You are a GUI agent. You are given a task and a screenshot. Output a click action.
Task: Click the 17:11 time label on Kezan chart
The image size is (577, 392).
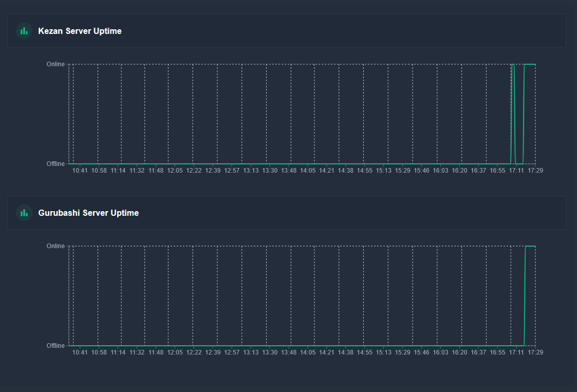tap(516, 171)
